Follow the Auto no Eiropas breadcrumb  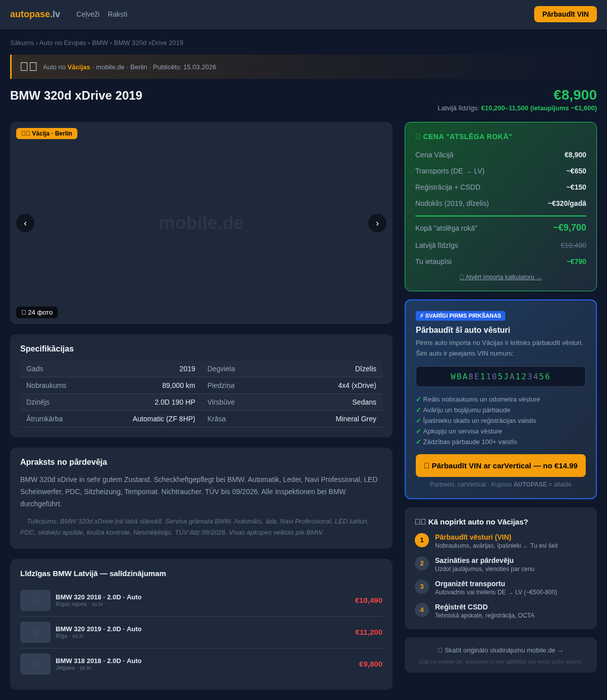pyautogui.click(x=63, y=43)
